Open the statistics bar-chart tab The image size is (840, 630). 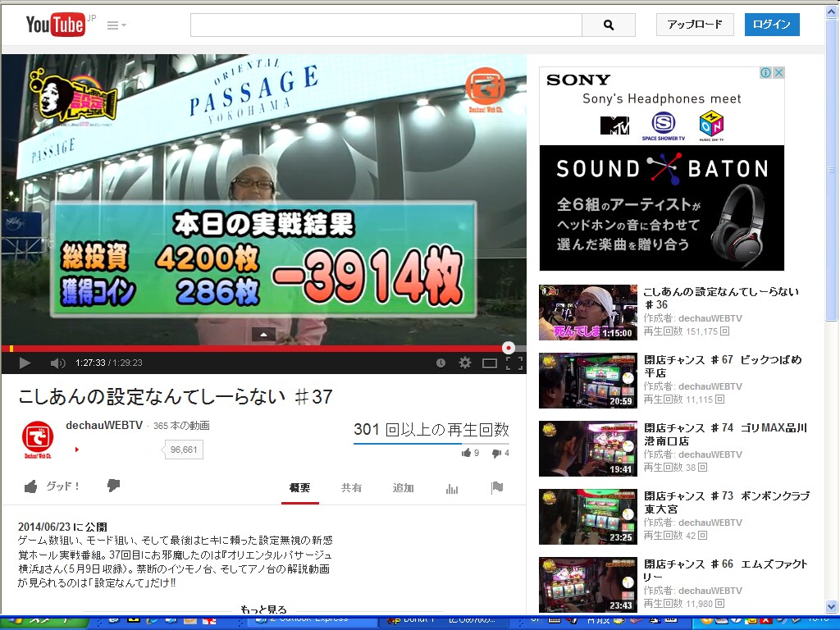click(x=452, y=488)
